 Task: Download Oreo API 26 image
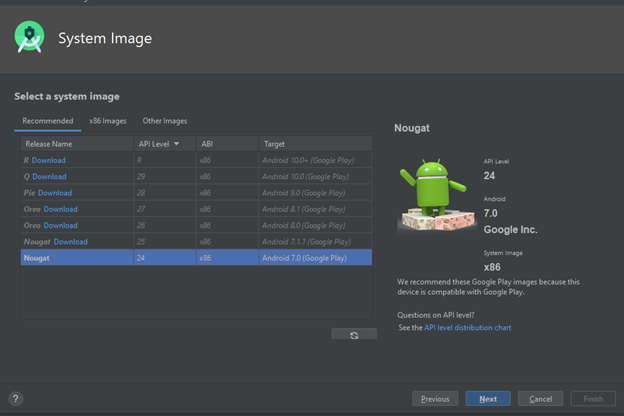click(60, 225)
